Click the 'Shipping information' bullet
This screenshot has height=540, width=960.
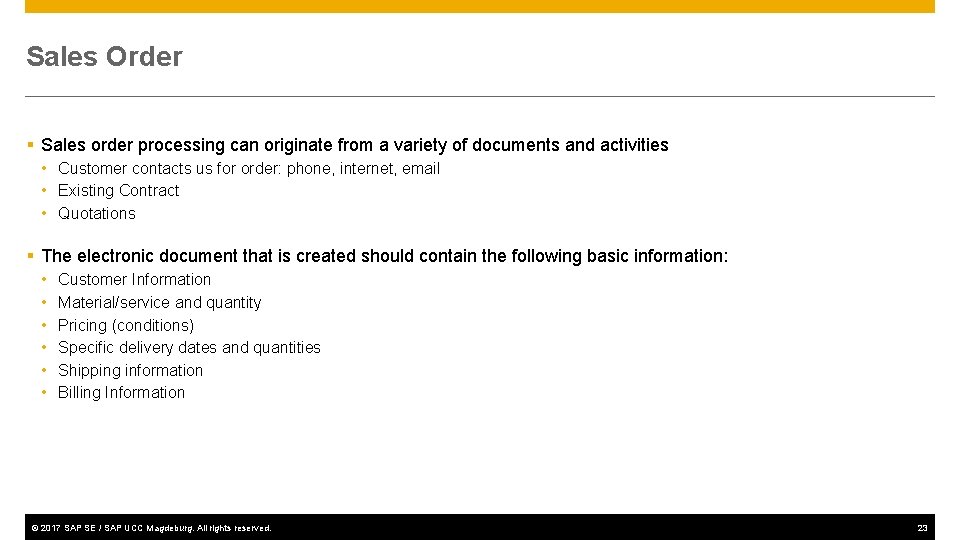(130, 370)
